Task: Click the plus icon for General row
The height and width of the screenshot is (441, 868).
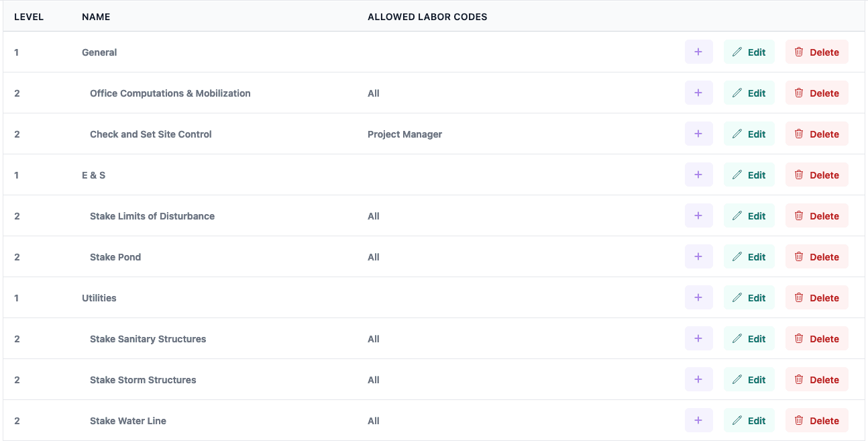Action: point(698,52)
